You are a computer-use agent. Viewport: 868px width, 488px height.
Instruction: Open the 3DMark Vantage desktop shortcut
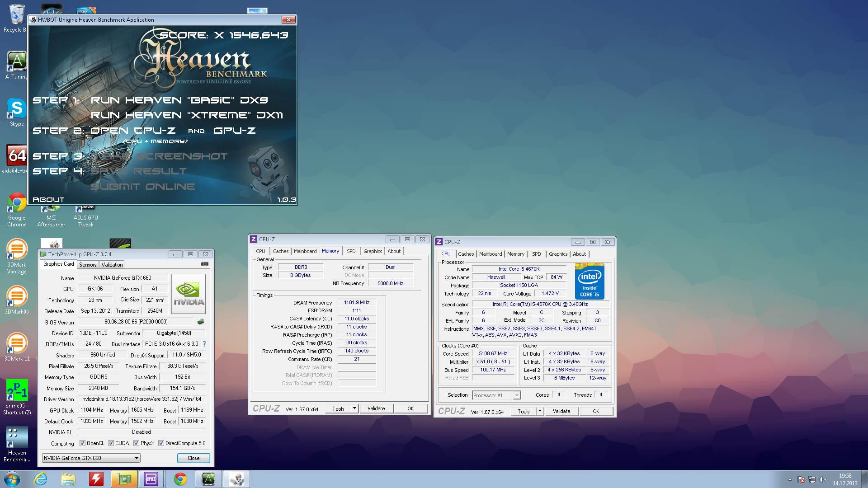tap(17, 257)
